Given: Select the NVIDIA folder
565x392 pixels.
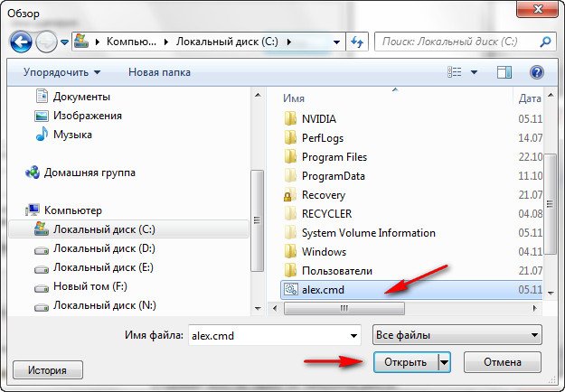Looking at the screenshot, I should [x=319, y=119].
